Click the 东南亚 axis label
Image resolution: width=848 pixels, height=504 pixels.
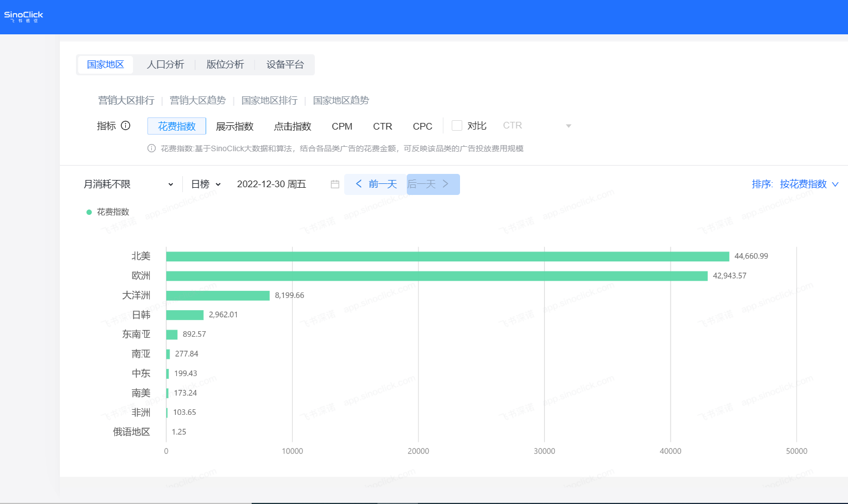tap(136, 334)
